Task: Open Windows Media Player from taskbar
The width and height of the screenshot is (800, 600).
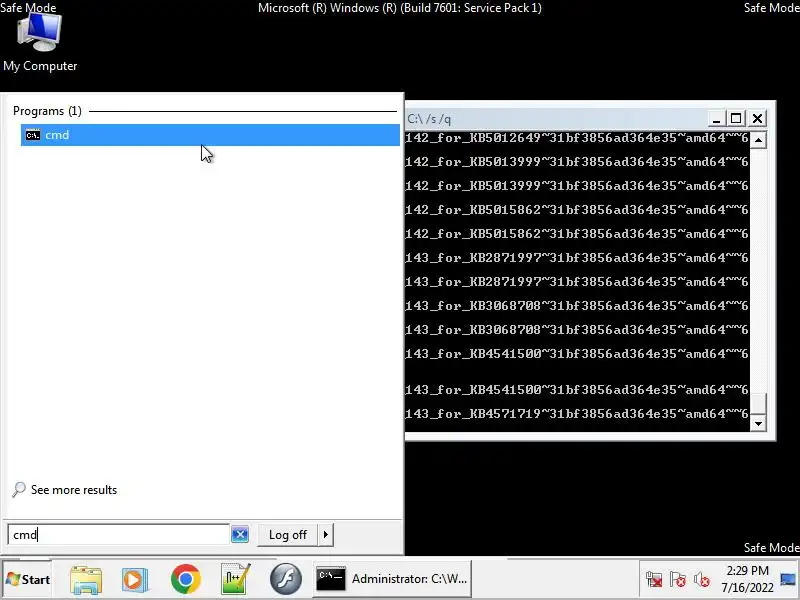Action: (x=135, y=579)
